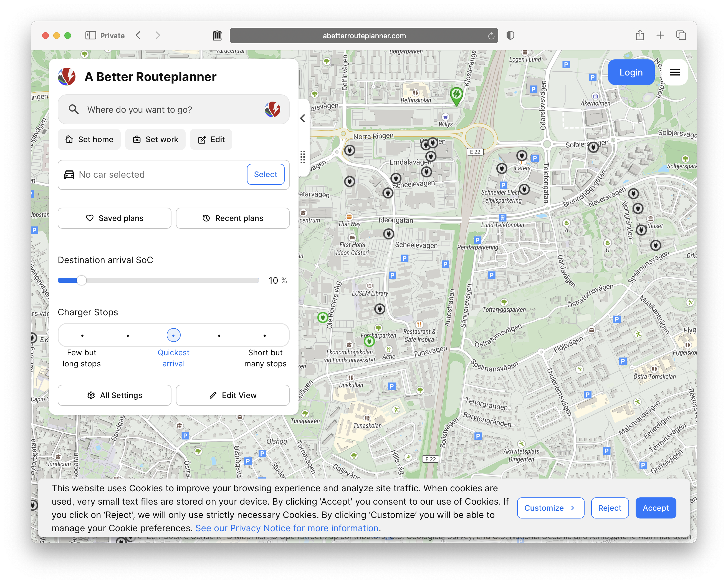Select the 'Few but long stops' charger option
This screenshot has width=728, height=584.
pyautogui.click(x=82, y=335)
